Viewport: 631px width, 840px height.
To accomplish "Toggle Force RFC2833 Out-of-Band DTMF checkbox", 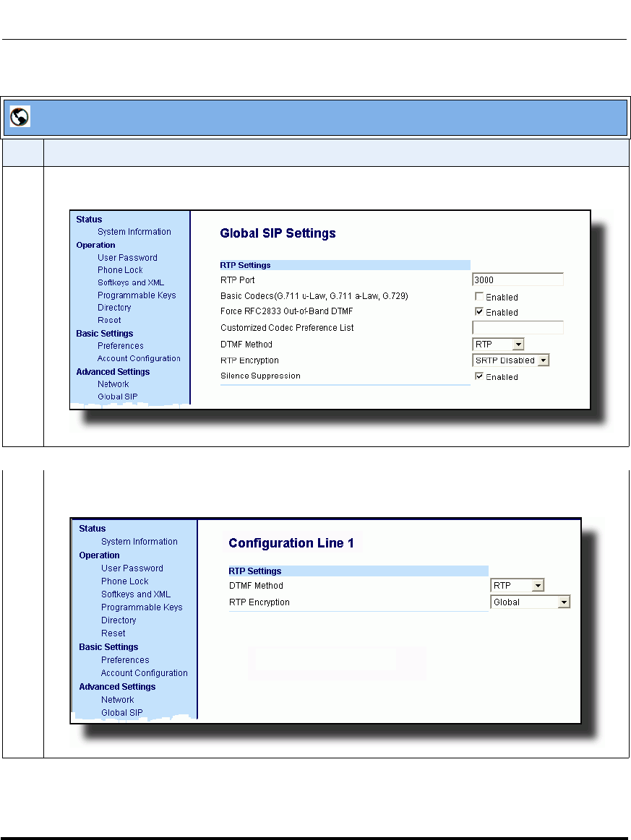I will [479, 311].
